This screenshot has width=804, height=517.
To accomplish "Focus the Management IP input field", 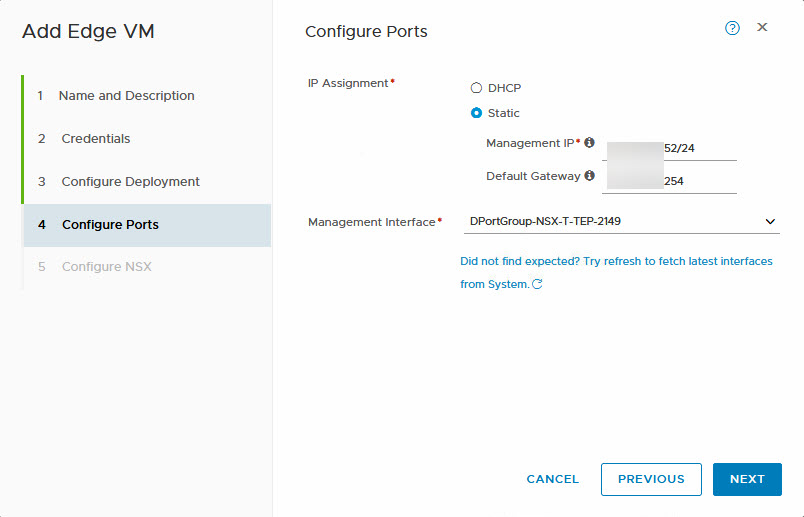I will (670, 148).
